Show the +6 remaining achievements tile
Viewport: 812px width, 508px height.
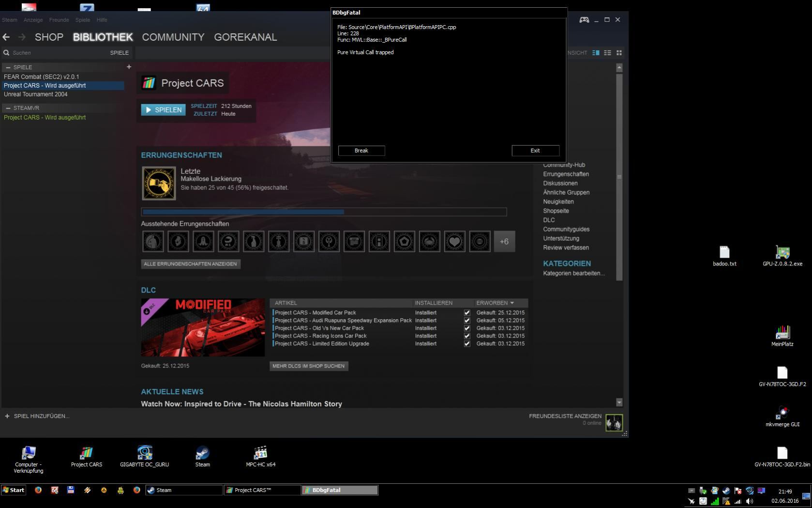tap(504, 241)
